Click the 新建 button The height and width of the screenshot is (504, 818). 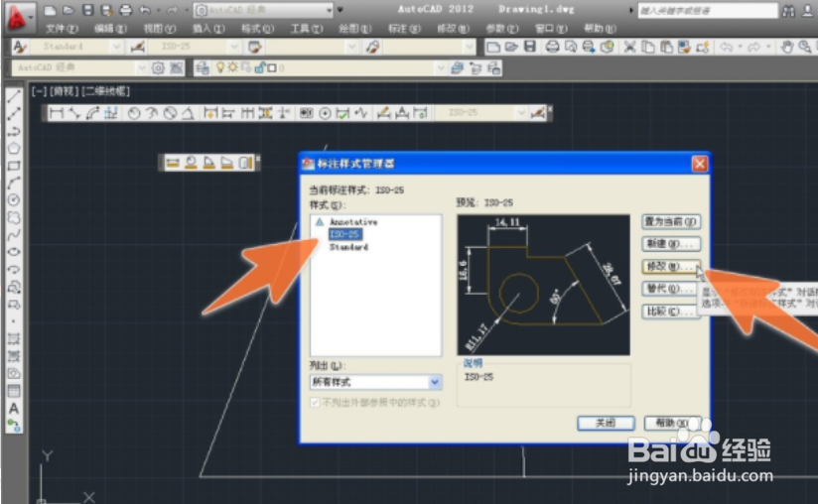tap(670, 244)
